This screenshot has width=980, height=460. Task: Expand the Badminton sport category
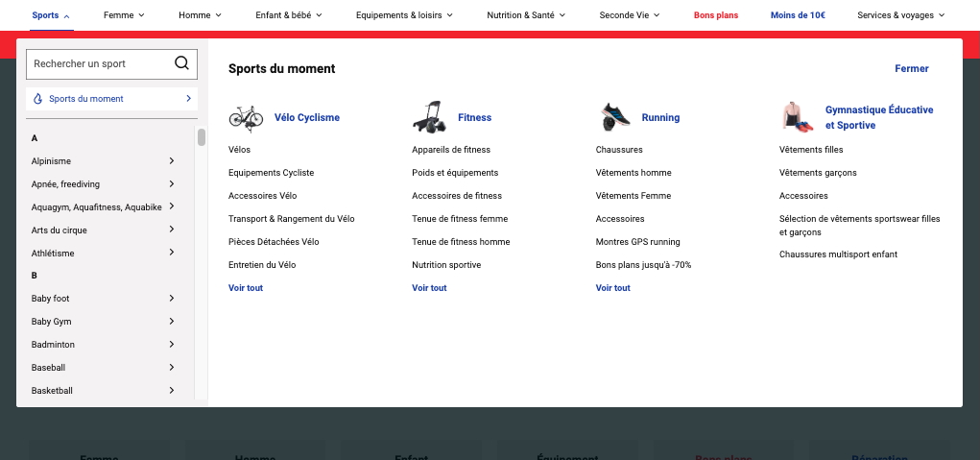pos(171,345)
